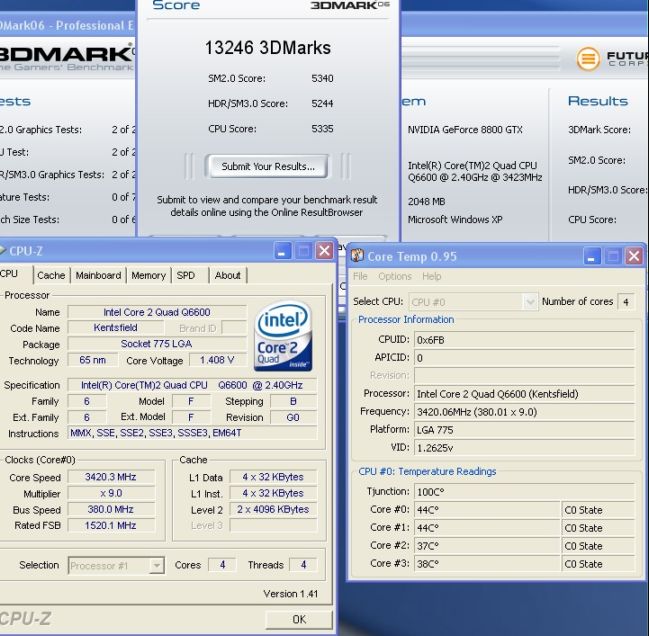
Task: Close the CPU-Z window
Action: point(324,251)
